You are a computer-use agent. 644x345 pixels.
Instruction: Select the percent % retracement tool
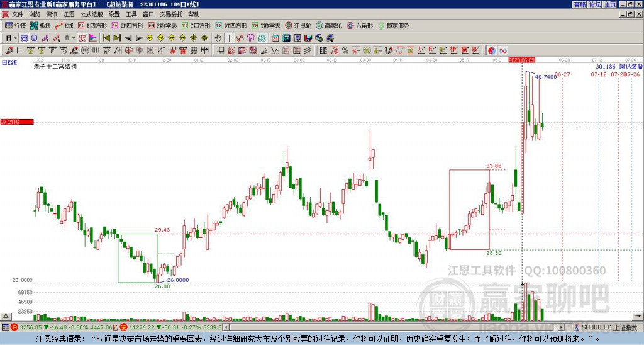pyautogui.click(x=345, y=50)
